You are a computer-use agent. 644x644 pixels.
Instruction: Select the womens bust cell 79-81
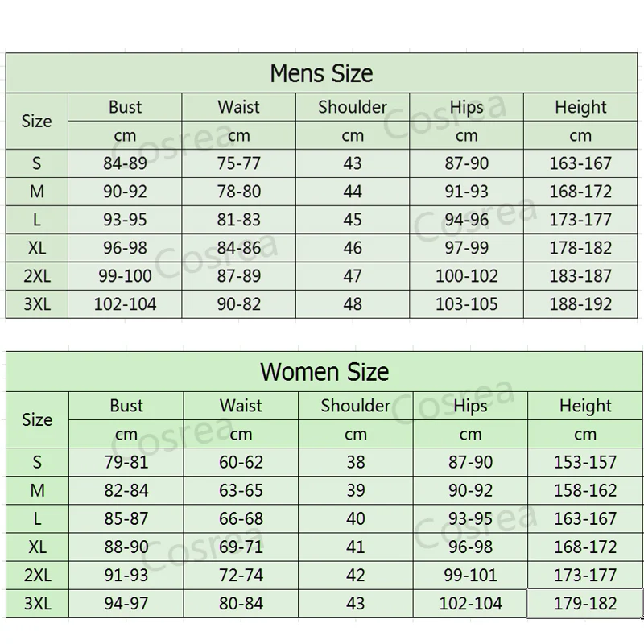(126, 462)
